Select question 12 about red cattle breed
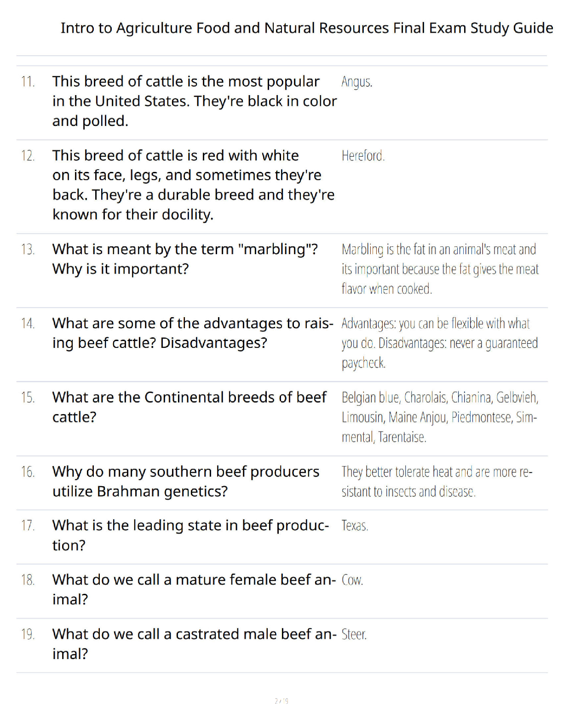 [x=194, y=185]
